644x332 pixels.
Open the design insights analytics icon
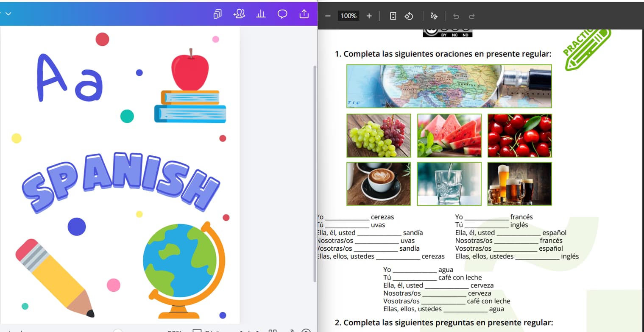[260, 14]
